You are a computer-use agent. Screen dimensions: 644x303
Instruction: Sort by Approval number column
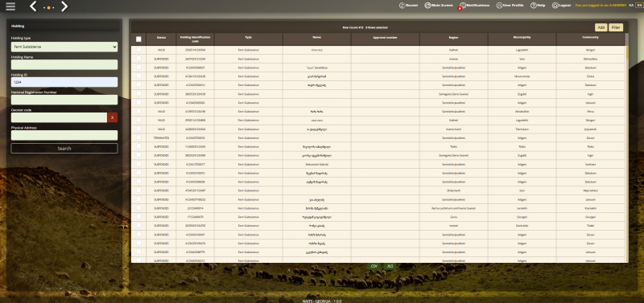[x=386, y=39]
